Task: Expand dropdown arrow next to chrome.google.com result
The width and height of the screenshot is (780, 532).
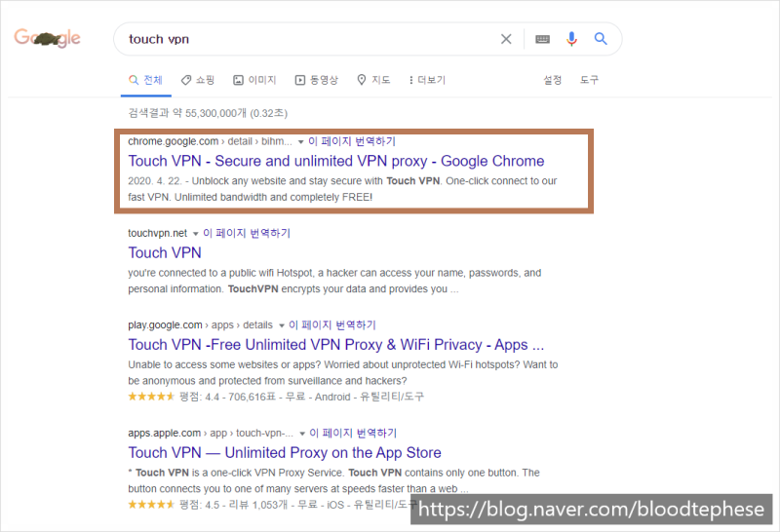Action: point(300,142)
